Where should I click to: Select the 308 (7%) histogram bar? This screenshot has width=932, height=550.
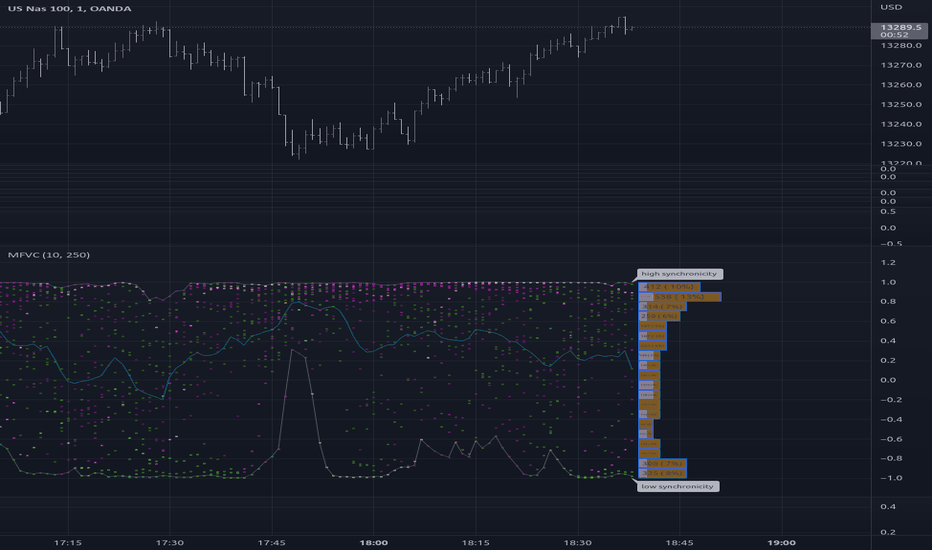click(662, 463)
